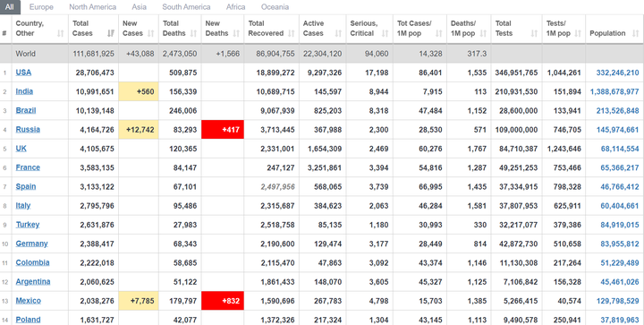644x325 pixels.
Task: Select Brazil total deaths value 246,006
Action: click(x=182, y=110)
